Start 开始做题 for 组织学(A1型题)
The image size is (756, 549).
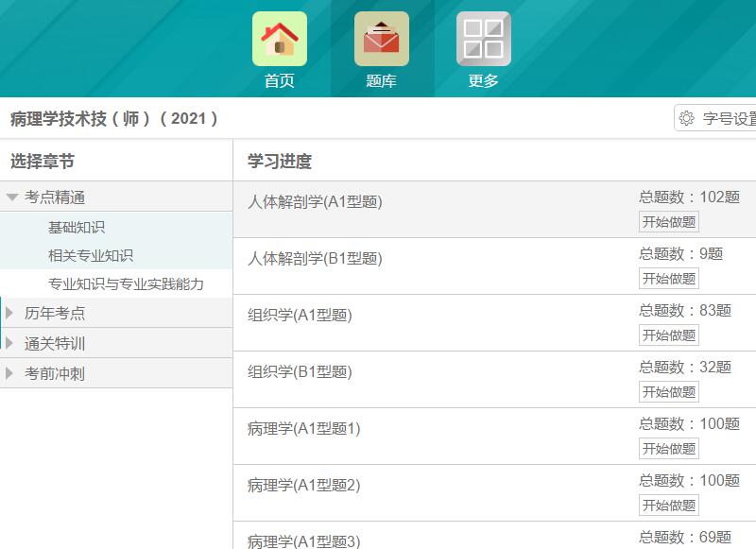(669, 335)
